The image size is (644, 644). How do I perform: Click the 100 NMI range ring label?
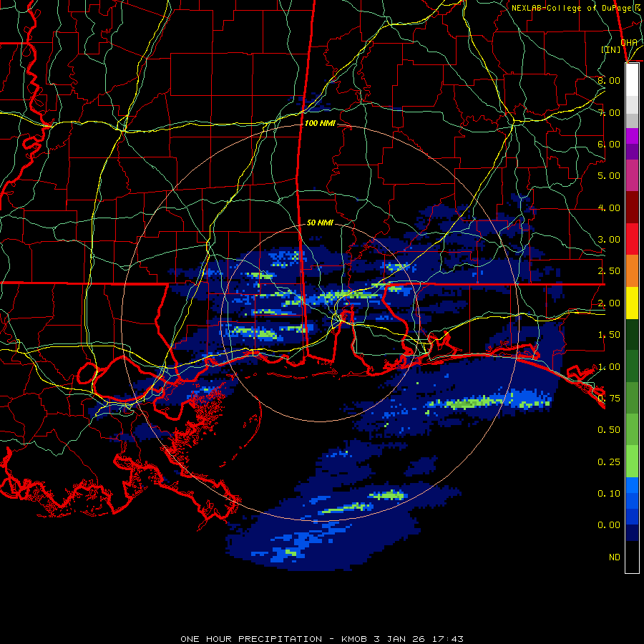tap(320, 123)
